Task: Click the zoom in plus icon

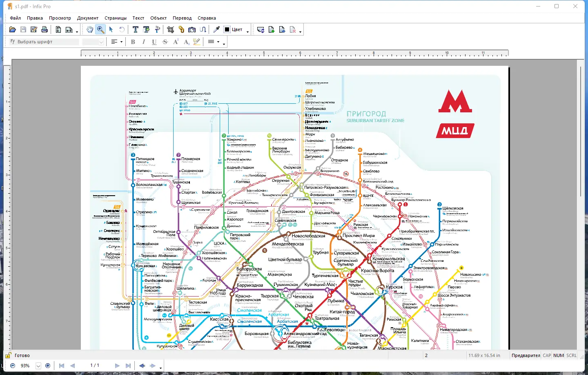Action: click(48, 366)
